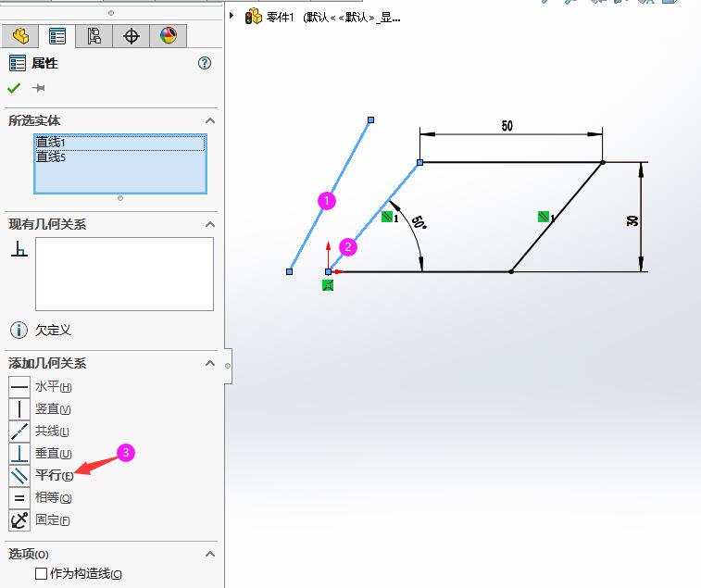
Task: Click the top endpoint of line 1
Action: [x=370, y=119]
